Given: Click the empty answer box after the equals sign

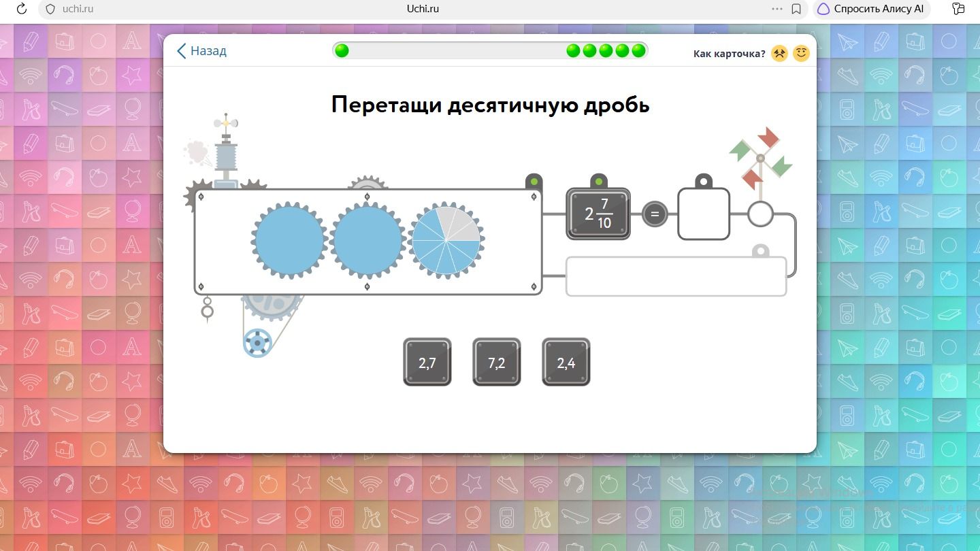Looking at the screenshot, I should pyautogui.click(x=704, y=214).
